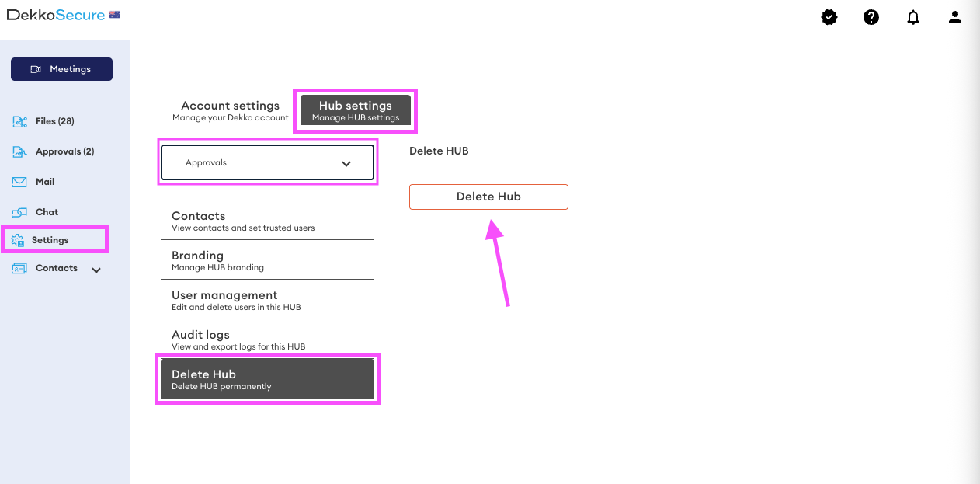The image size is (980, 484).
Task: Click the outlined Delete Hub button
Action: click(x=488, y=197)
